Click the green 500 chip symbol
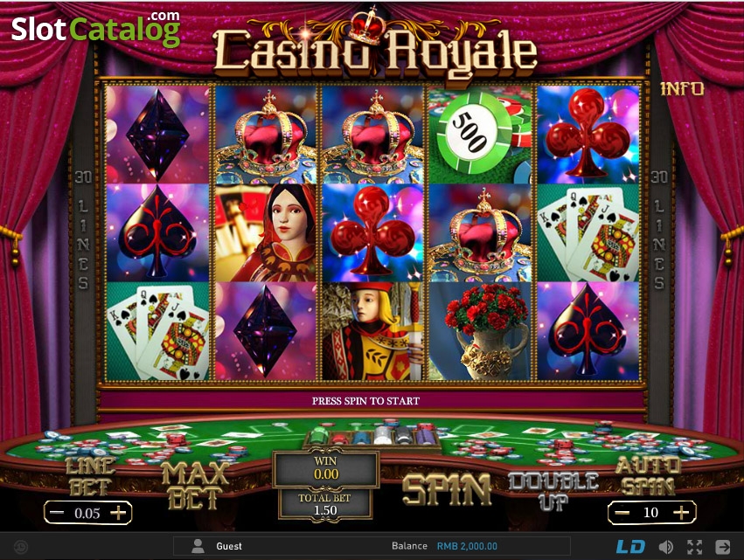This screenshot has width=744, height=560. 480,135
